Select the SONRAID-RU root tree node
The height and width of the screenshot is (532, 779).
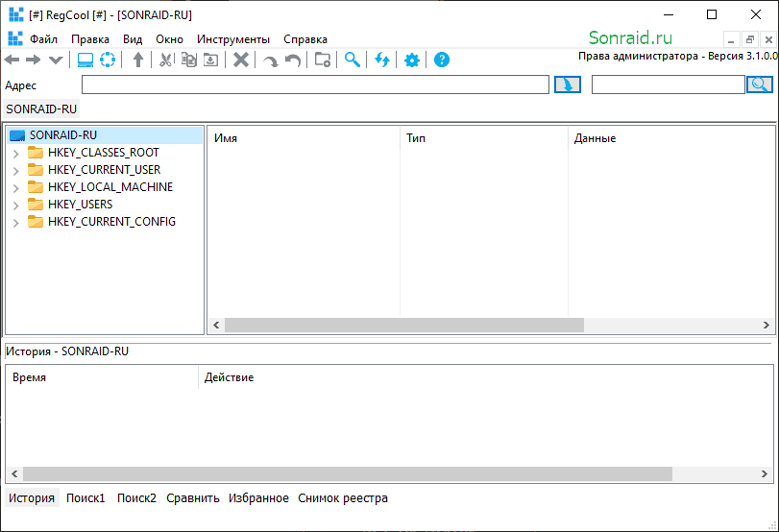click(x=63, y=135)
